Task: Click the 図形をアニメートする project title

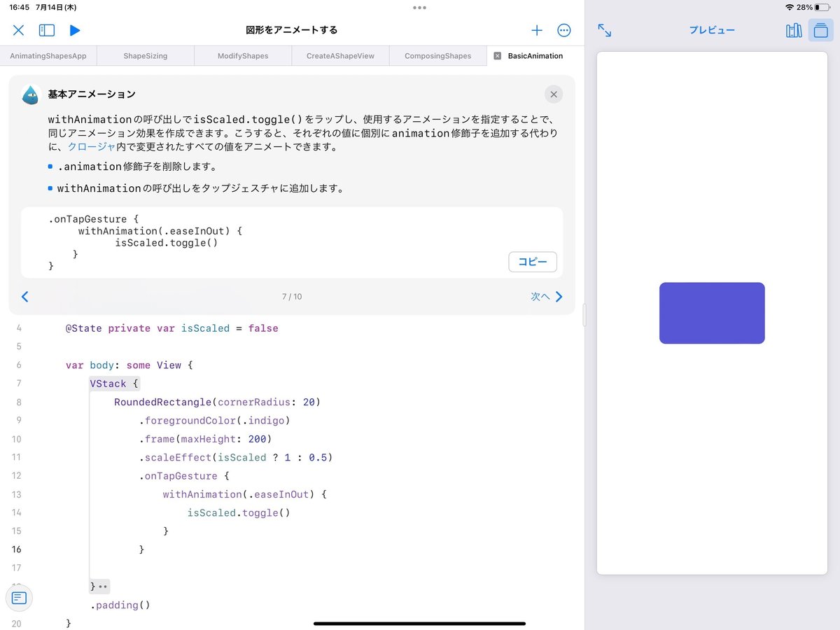Action: coord(292,30)
